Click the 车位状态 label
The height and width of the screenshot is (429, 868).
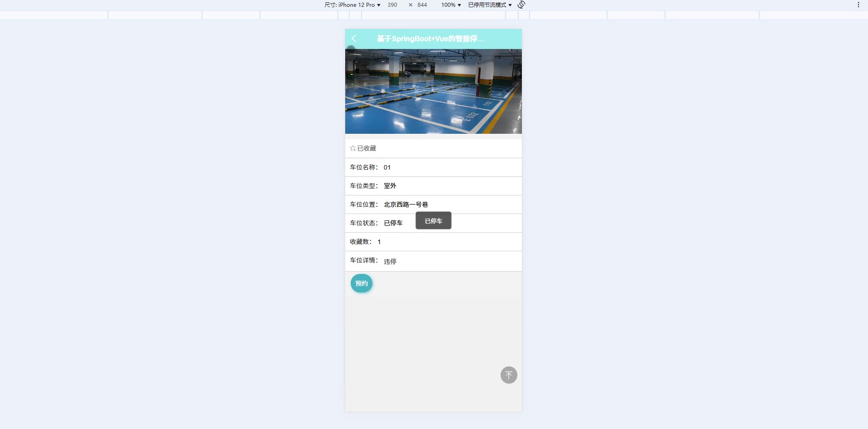pos(364,223)
